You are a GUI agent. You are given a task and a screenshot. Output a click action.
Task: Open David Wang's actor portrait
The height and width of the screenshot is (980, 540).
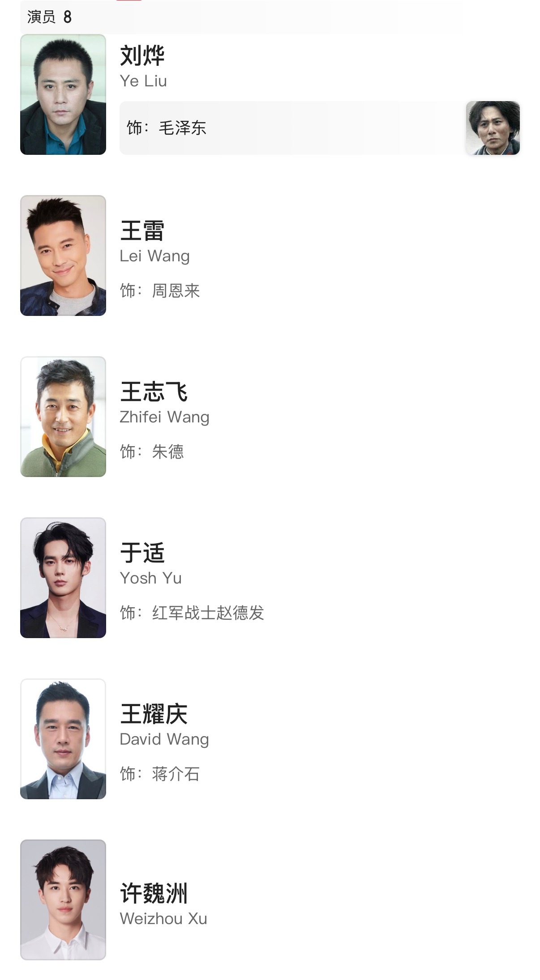tap(63, 739)
